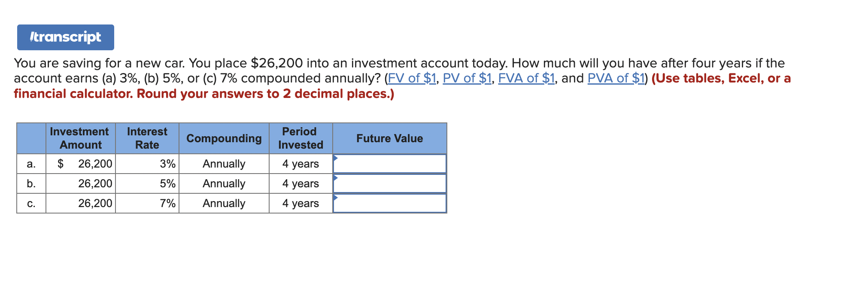868x293 pixels.
Task: Open the FV of $1 table link
Action: (x=412, y=78)
